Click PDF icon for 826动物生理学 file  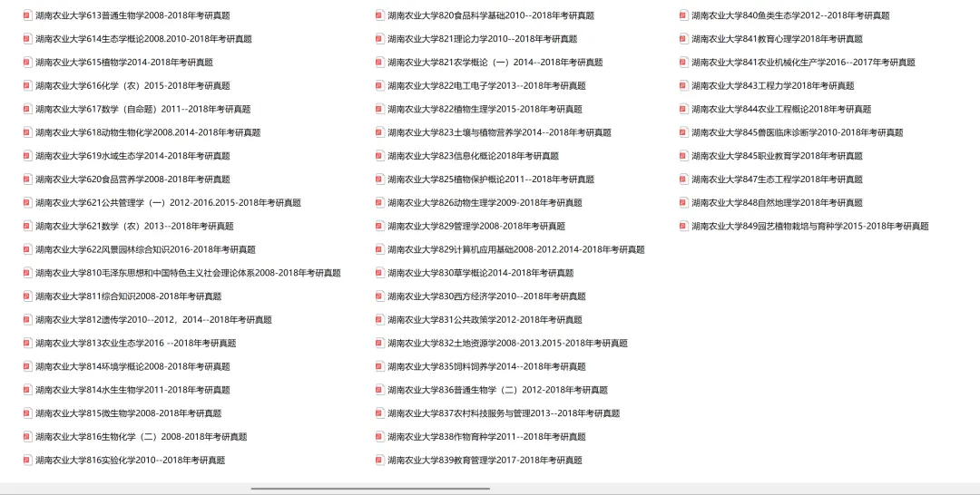379,202
